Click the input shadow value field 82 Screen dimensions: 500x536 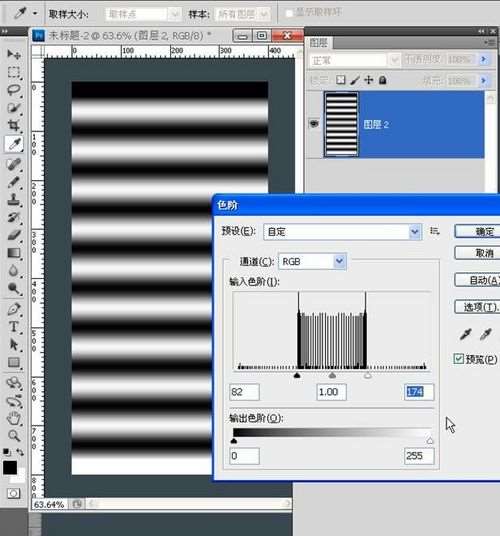(x=244, y=392)
